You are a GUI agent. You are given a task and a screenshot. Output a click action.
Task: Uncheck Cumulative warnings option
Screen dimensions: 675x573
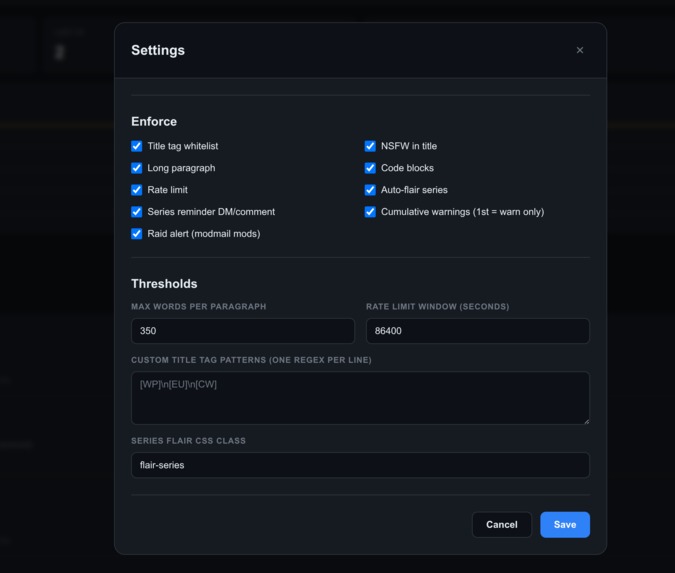[x=370, y=212]
